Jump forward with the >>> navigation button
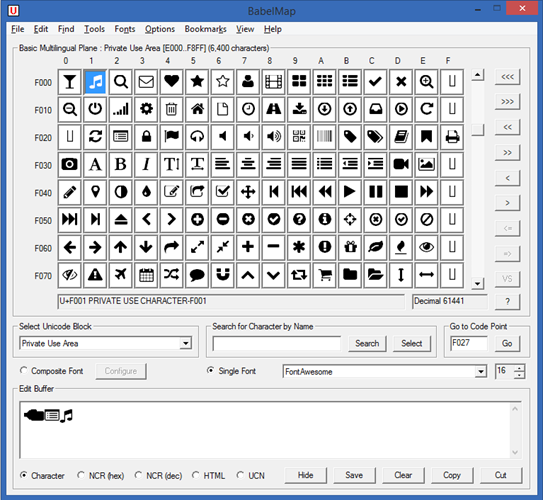The width and height of the screenshot is (543, 500). pos(507,102)
